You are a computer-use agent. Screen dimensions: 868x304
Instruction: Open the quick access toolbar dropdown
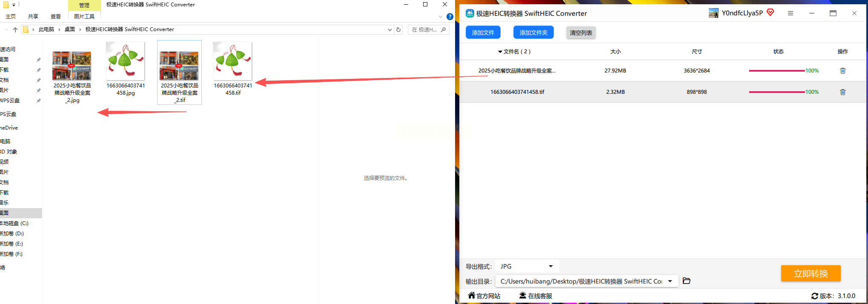14,5
